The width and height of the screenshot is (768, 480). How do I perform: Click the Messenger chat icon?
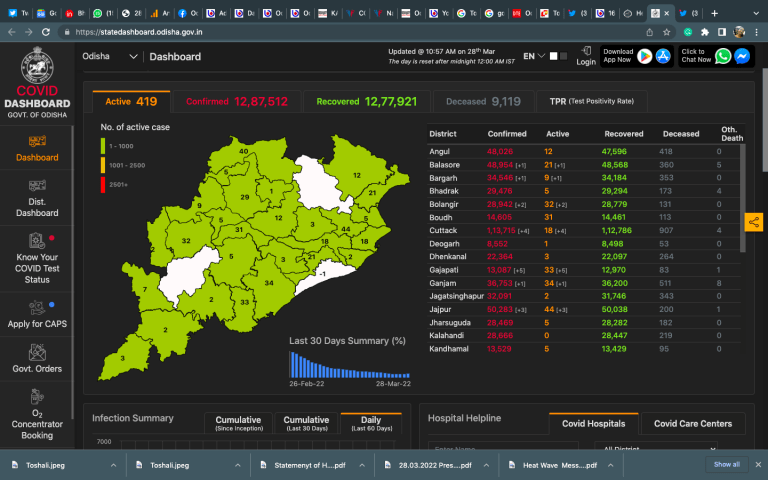pyautogui.click(x=742, y=56)
